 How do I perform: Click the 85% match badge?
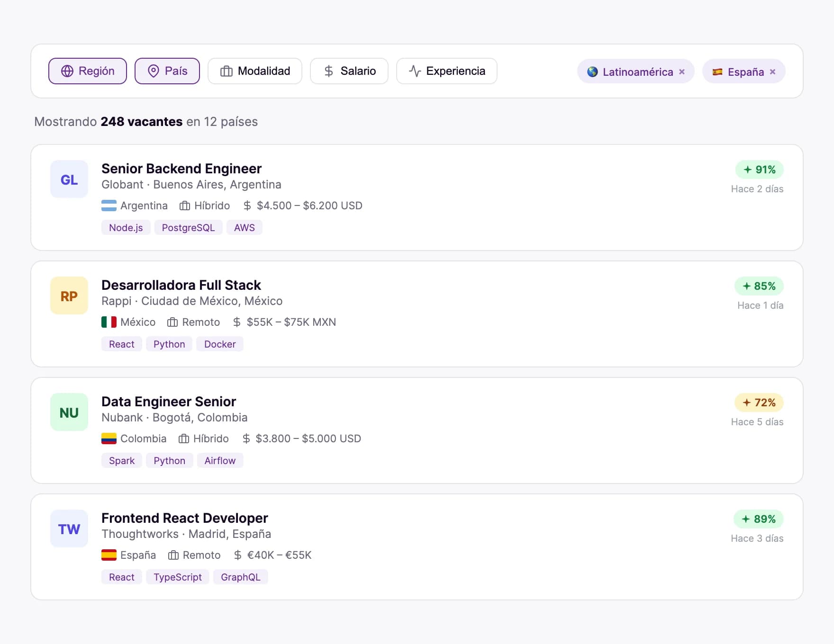point(759,286)
